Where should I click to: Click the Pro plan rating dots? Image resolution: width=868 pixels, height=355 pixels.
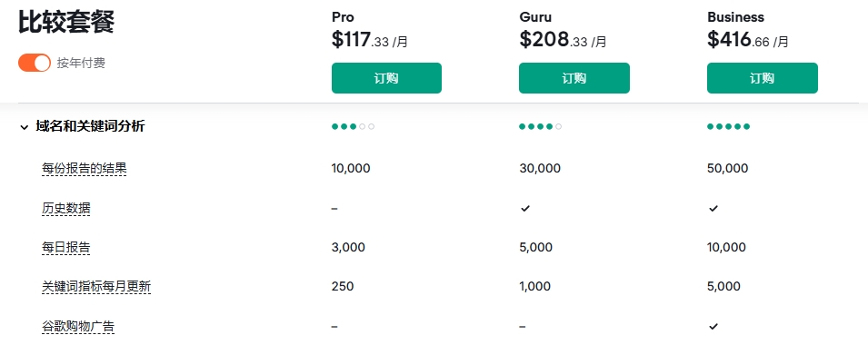(x=354, y=126)
